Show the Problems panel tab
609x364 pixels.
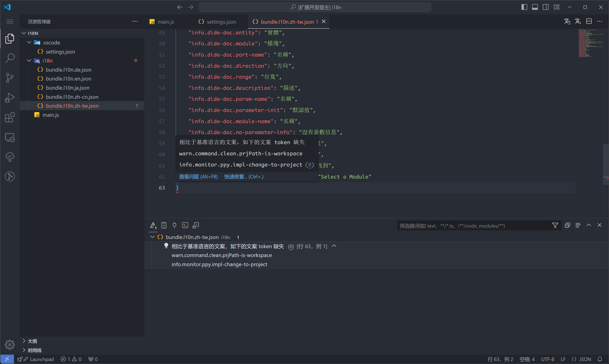153,225
